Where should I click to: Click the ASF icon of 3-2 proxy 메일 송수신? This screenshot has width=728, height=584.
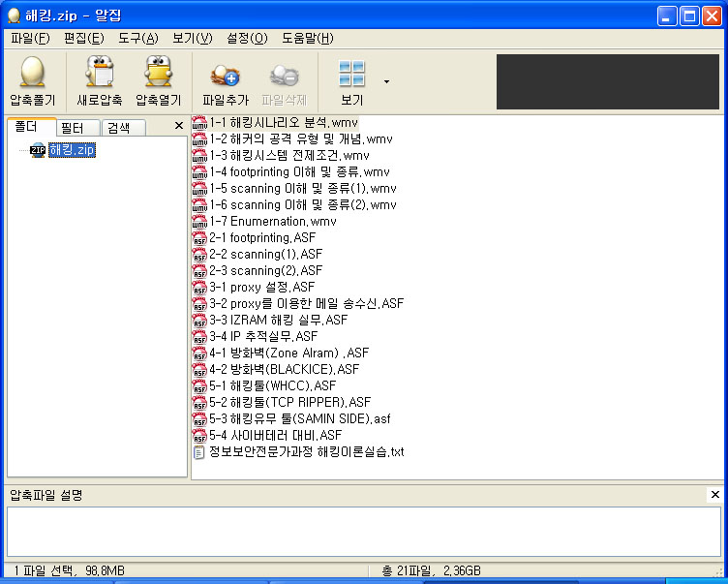(199, 304)
